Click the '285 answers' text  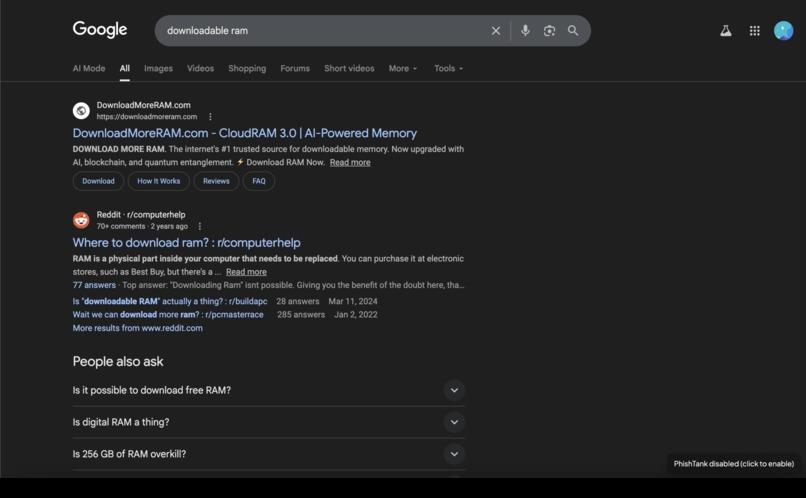[301, 315]
